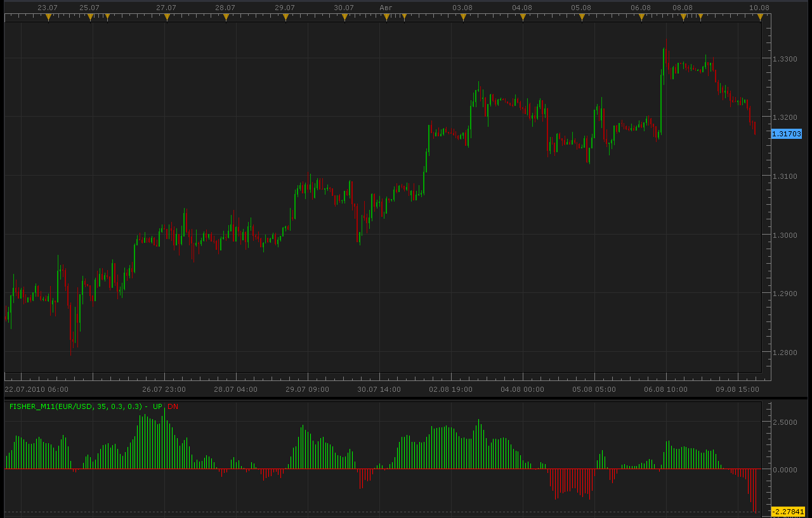Click the indicator value tag -2.27841
812x518 pixels.
click(x=788, y=512)
